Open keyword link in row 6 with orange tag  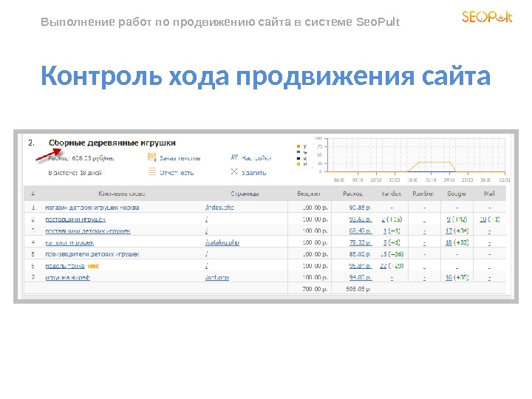click(x=65, y=266)
